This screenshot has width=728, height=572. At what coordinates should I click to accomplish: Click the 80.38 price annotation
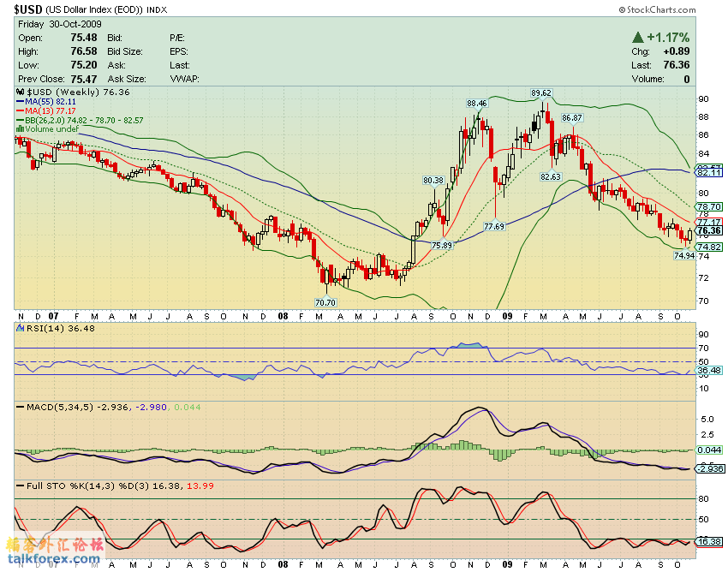coord(433,180)
